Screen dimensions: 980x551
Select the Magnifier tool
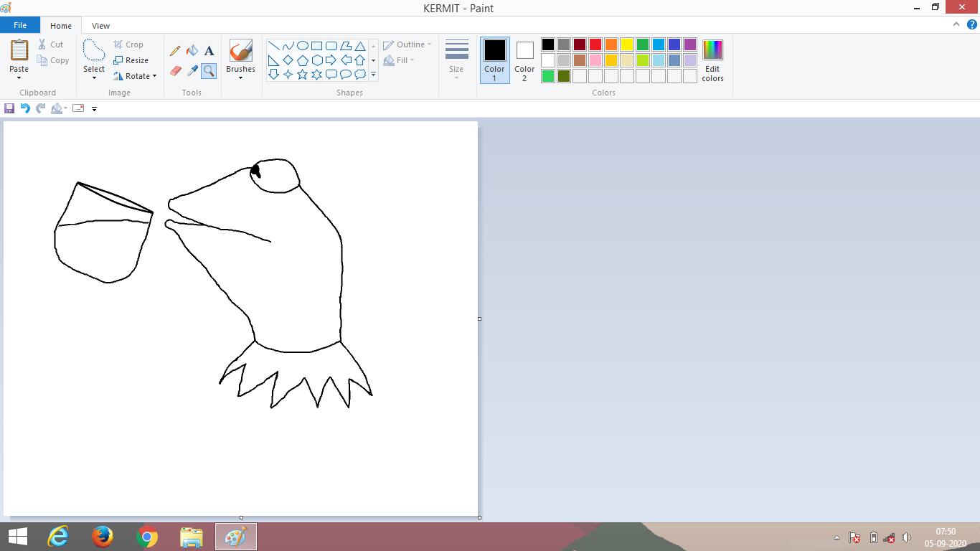209,71
